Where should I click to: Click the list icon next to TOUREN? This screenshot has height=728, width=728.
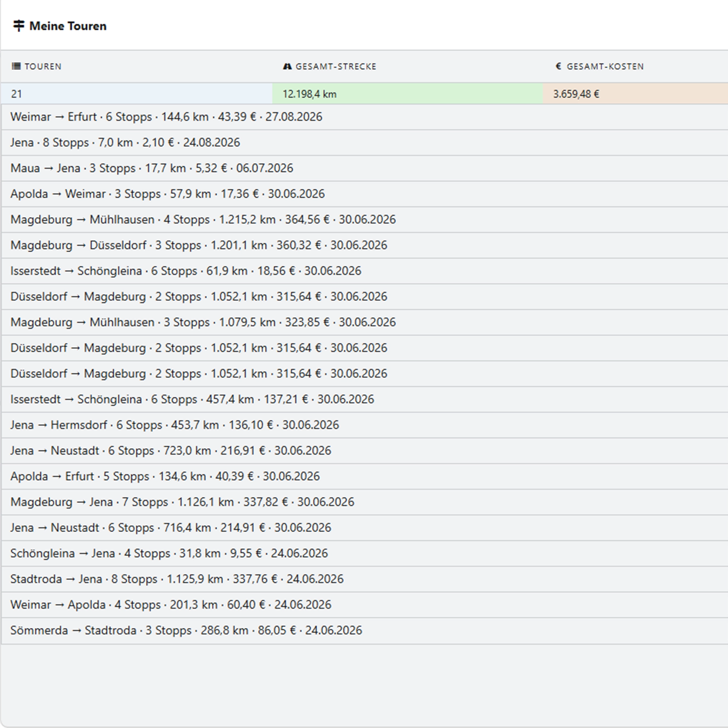pos(16,66)
